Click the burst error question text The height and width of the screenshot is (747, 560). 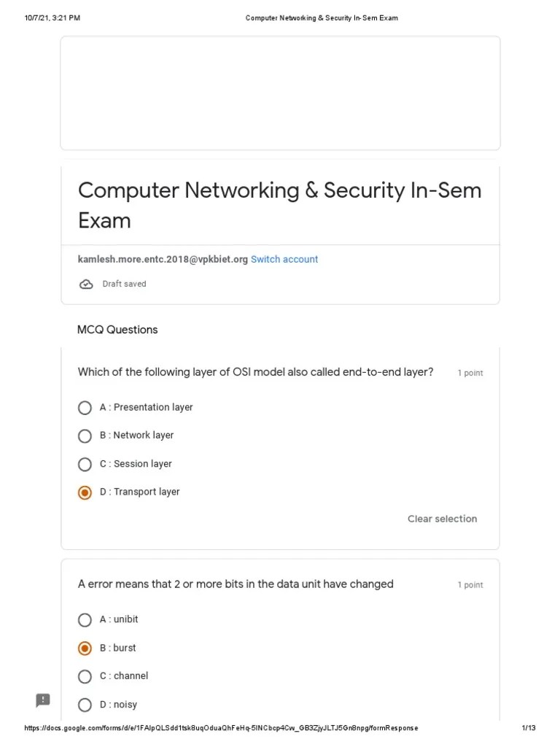click(x=236, y=584)
